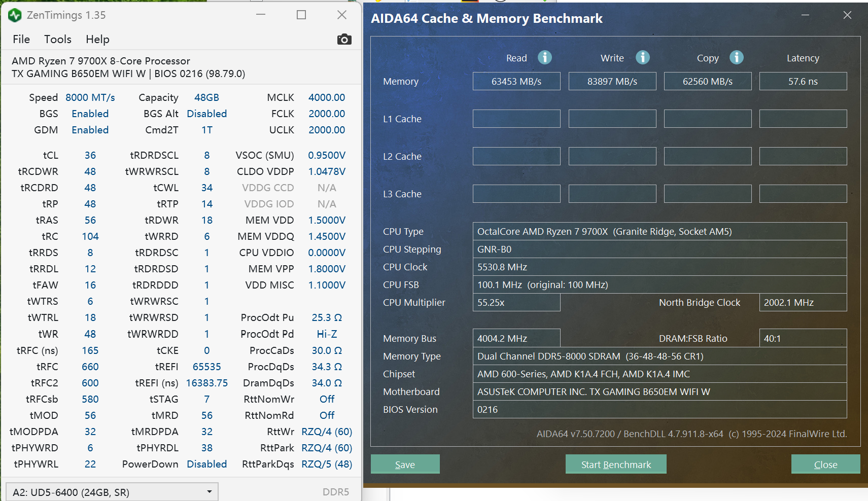
Task: Select the Memory Read result field
Action: click(x=516, y=82)
